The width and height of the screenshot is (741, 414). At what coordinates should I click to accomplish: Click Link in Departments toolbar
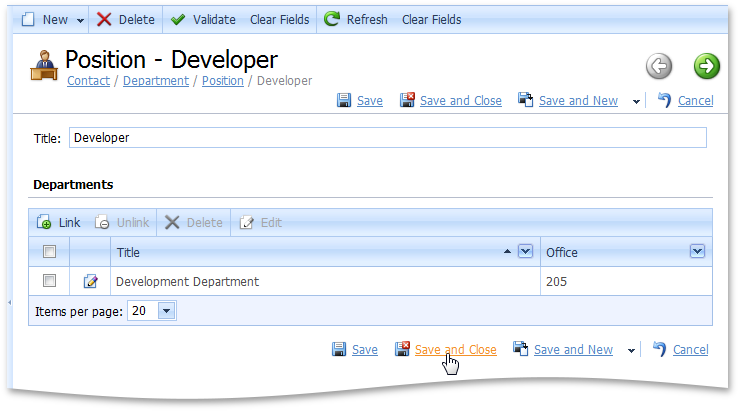click(59, 223)
